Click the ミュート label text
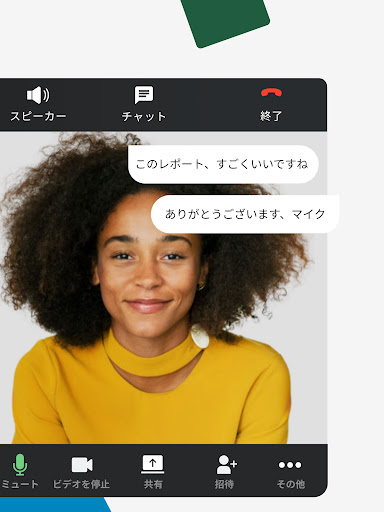 coord(20,484)
